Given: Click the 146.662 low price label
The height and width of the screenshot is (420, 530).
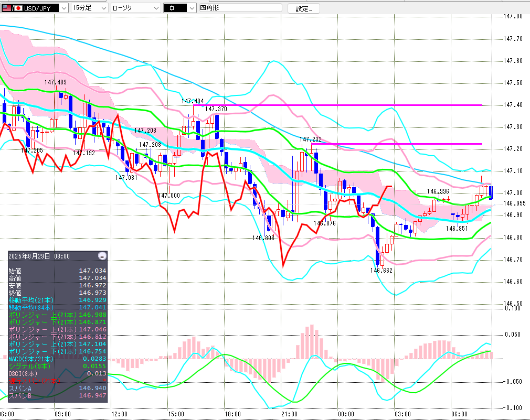Looking at the screenshot, I should (381, 271).
